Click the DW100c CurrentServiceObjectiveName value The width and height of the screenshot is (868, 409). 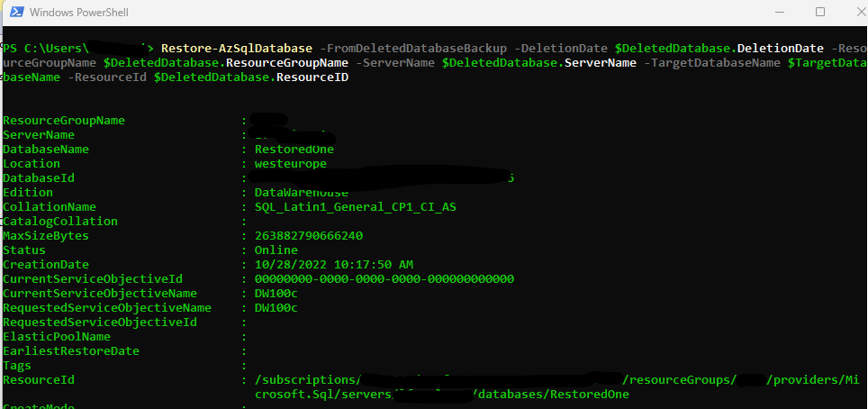pos(276,293)
